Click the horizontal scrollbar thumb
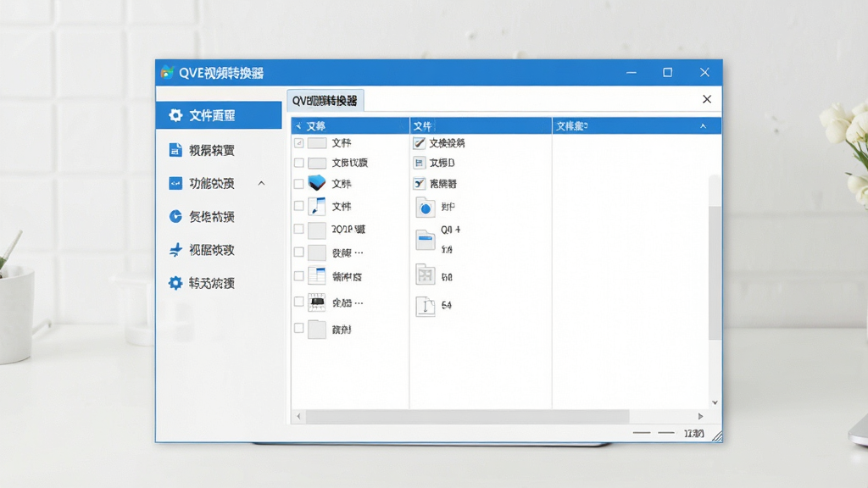This screenshot has height=488, width=868. 468,416
